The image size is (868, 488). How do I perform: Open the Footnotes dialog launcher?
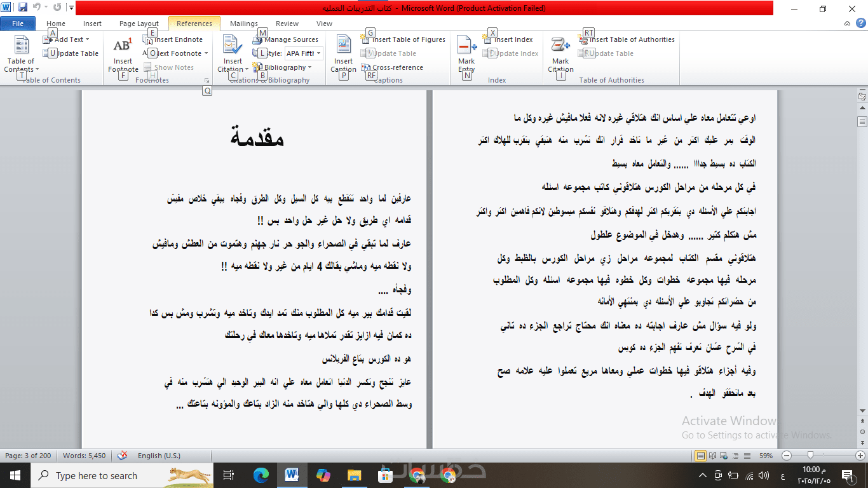[207, 81]
